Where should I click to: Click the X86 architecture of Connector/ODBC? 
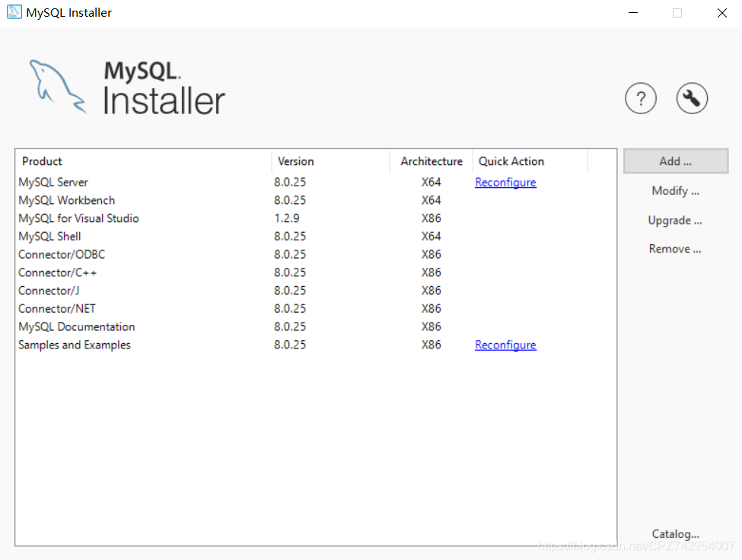pos(431,254)
